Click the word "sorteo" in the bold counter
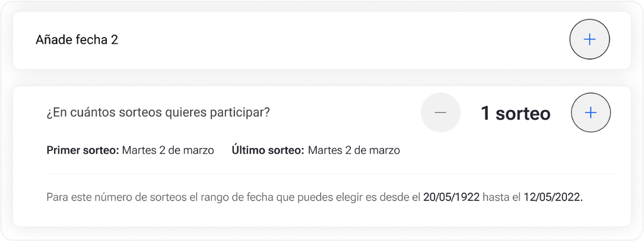The image size is (644, 242). coord(523,113)
